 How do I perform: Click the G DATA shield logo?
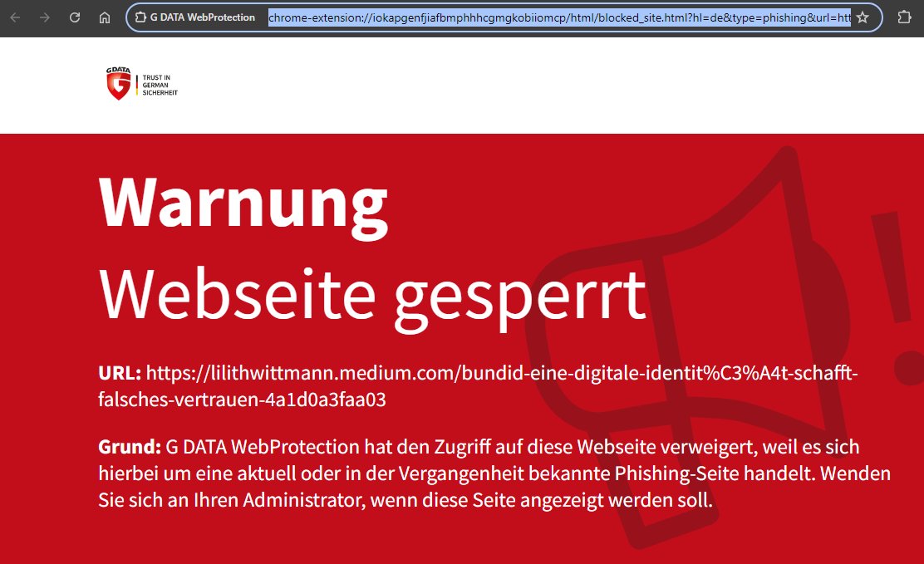pyautogui.click(x=119, y=84)
